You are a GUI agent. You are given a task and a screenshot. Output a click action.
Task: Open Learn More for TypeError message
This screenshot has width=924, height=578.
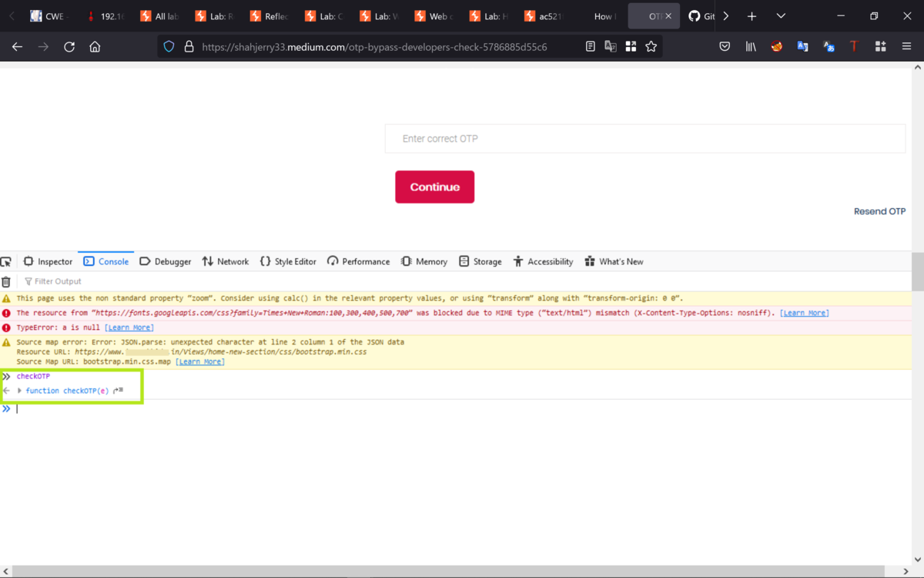click(129, 328)
